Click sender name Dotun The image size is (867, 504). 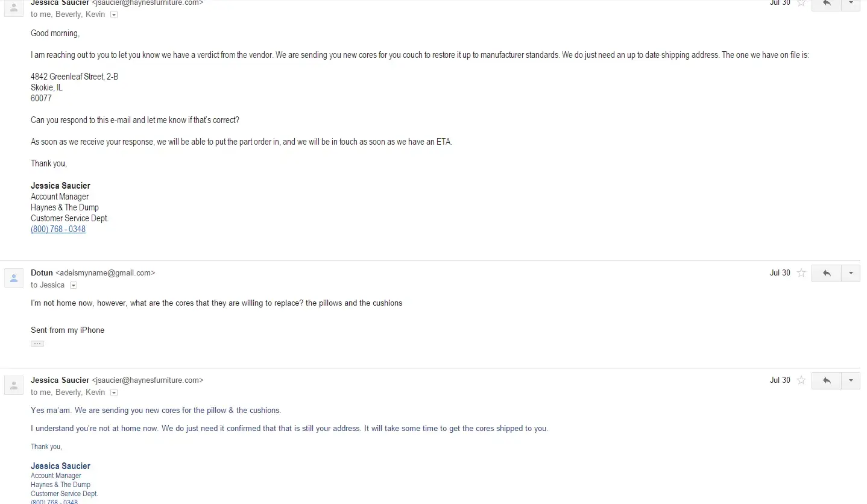tap(42, 272)
